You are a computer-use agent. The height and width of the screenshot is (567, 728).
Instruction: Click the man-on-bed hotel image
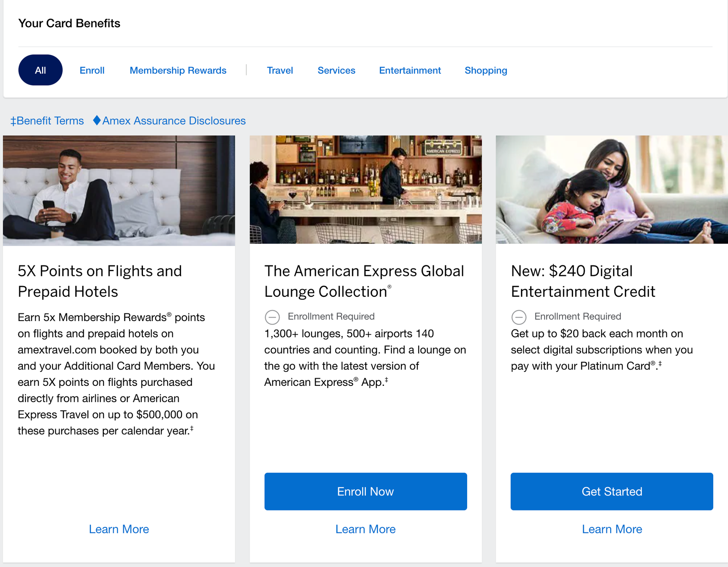119,190
